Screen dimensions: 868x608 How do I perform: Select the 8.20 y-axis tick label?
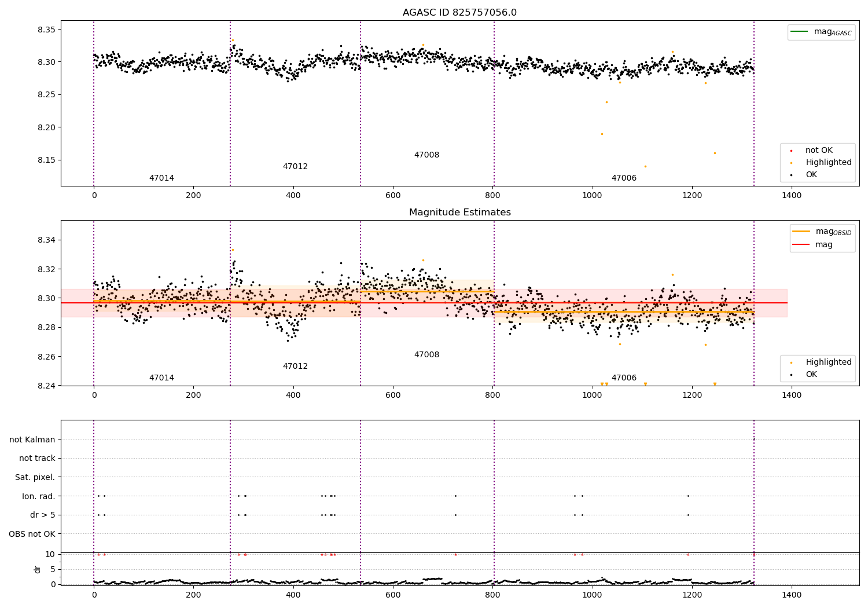(46, 127)
